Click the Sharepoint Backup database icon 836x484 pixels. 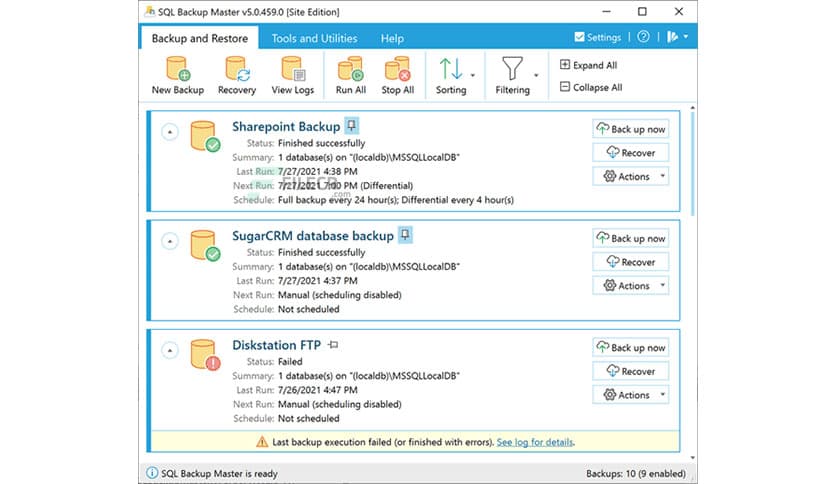pos(205,136)
